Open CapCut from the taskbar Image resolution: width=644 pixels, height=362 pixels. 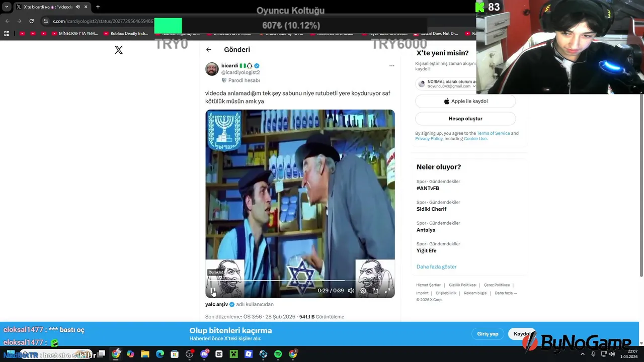coord(219,354)
